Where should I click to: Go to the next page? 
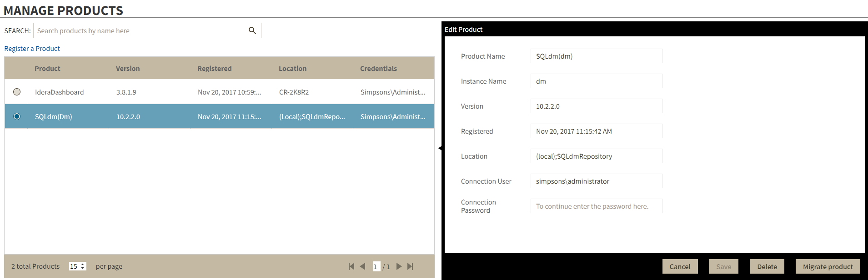(x=399, y=266)
